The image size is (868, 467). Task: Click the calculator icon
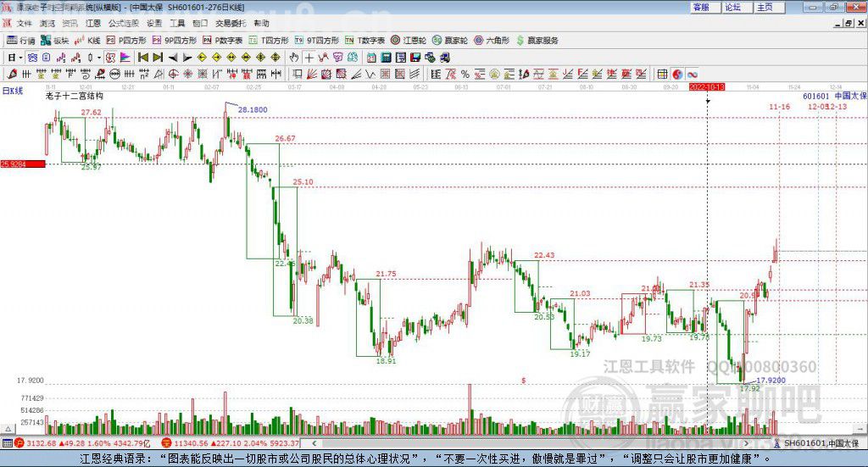[386, 58]
